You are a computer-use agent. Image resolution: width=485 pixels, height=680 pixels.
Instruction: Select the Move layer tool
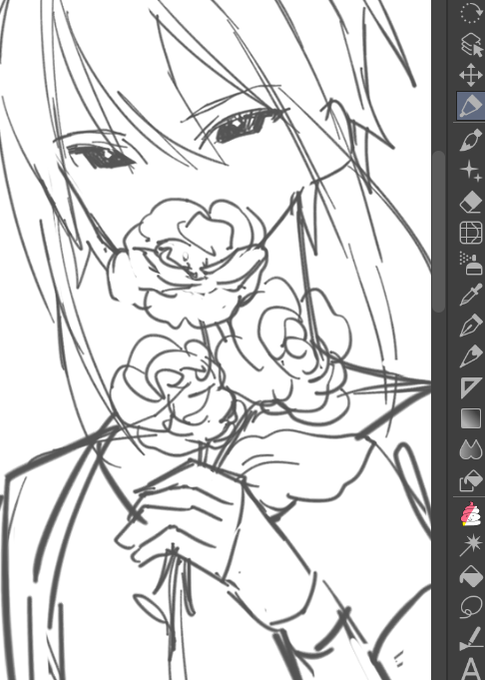[470, 75]
